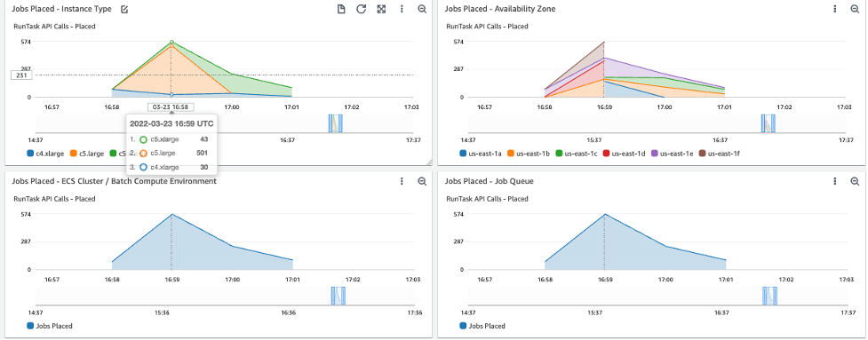Click the c4.xlarge 30 tooltip row

click(x=171, y=167)
